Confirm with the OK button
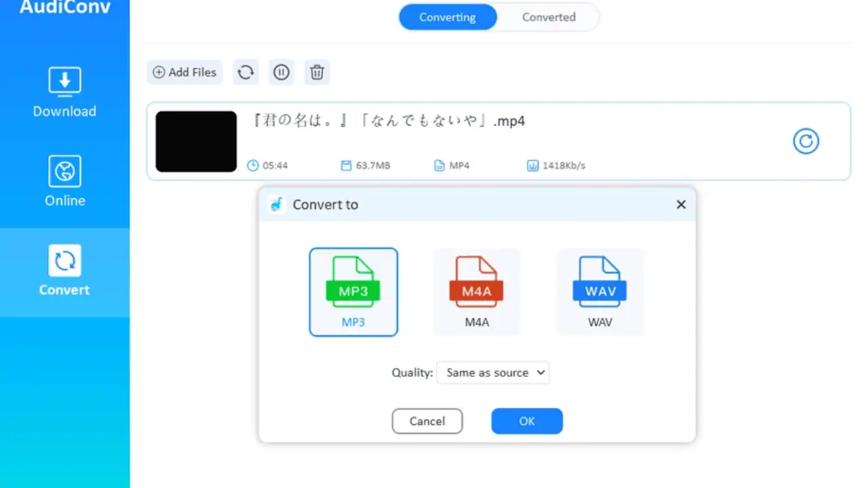 [x=527, y=421]
